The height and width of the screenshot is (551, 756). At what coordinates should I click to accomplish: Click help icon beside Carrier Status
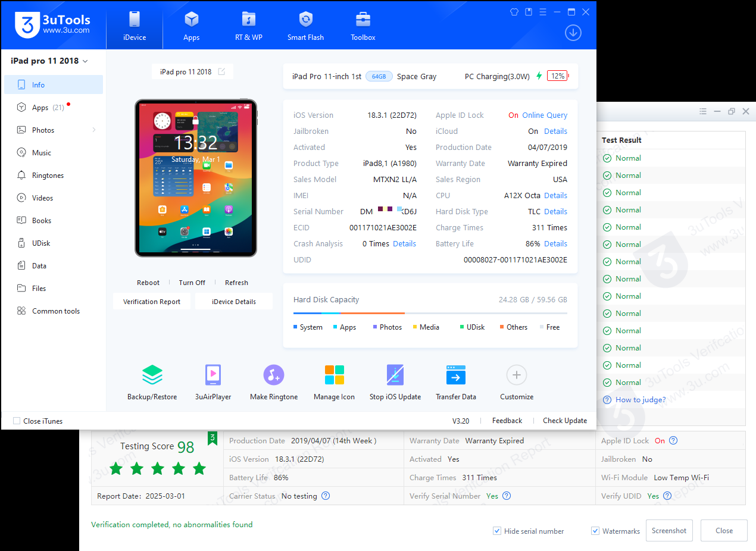click(326, 496)
